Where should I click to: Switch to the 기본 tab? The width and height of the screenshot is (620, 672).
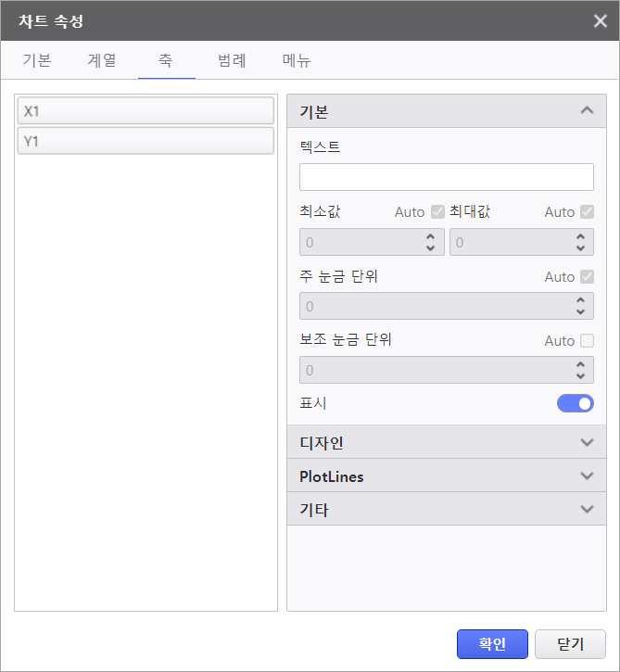coord(37,61)
